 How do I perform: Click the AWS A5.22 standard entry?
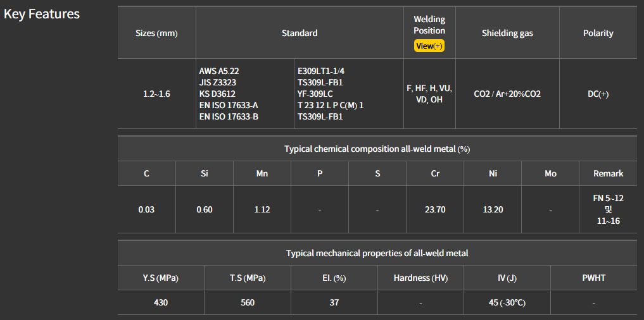click(x=220, y=71)
